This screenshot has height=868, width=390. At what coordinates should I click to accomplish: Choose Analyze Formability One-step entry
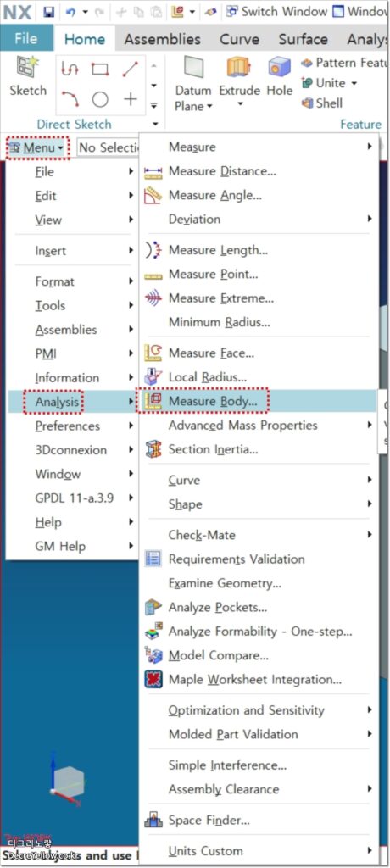pos(259,631)
